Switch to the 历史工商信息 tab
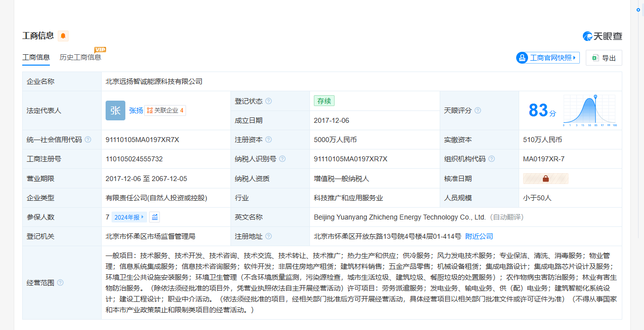 click(80, 57)
